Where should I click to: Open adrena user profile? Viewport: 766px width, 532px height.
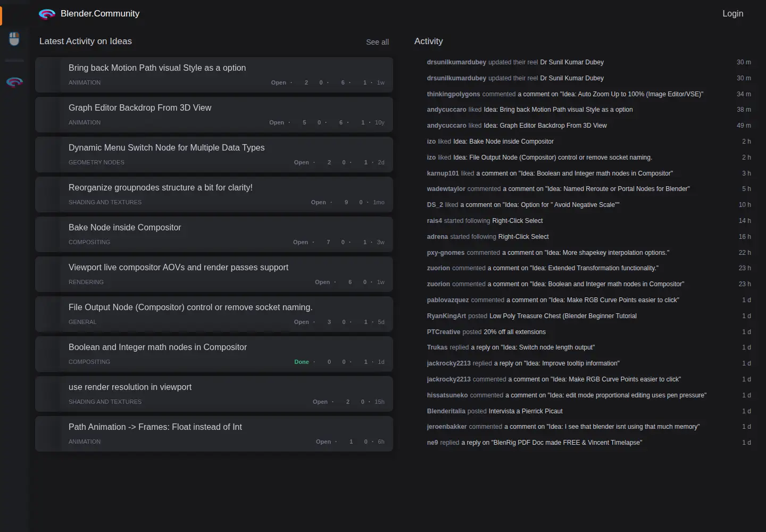click(437, 237)
